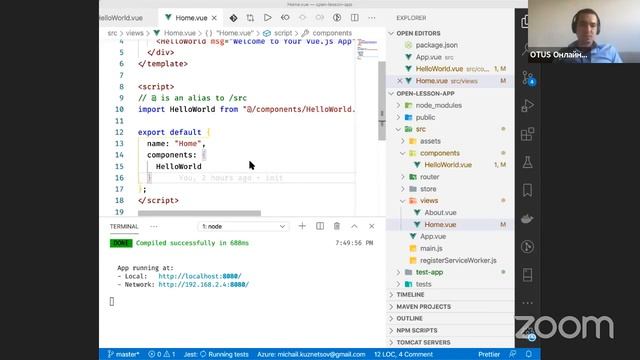Expand the assets folder
The height and width of the screenshot is (360, 640).
point(403,141)
